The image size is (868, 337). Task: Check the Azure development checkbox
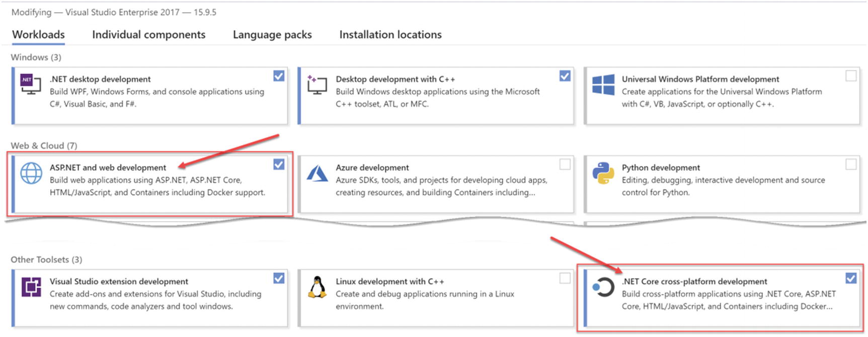click(565, 164)
